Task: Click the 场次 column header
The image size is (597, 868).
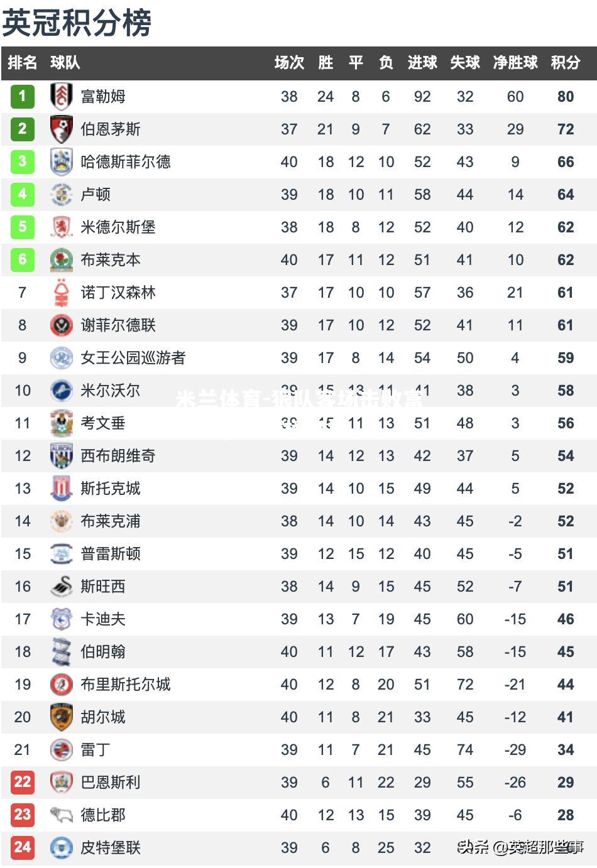Action: pos(289,63)
